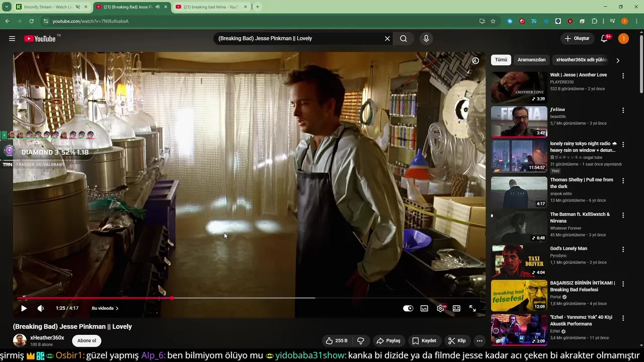Subscribe with Abone ol button
The image size is (644, 362).
pyautogui.click(x=87, y=341)
